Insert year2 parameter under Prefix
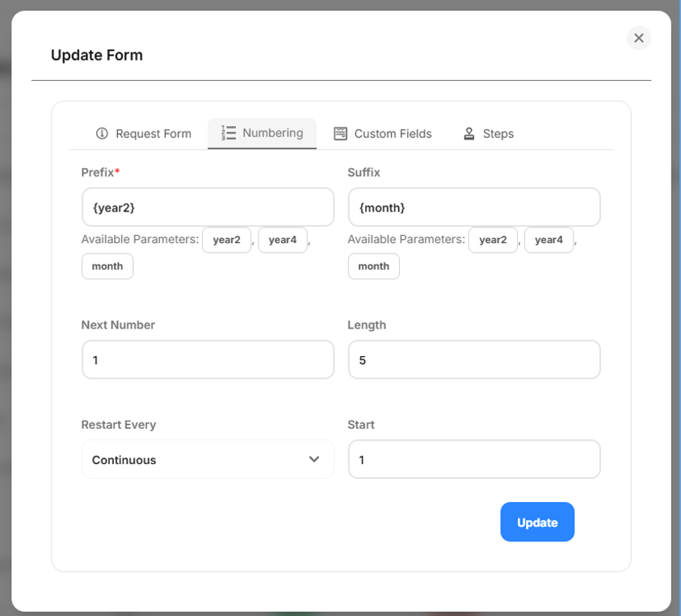This screenshot has height=616, width=681. tap(226, 240)
